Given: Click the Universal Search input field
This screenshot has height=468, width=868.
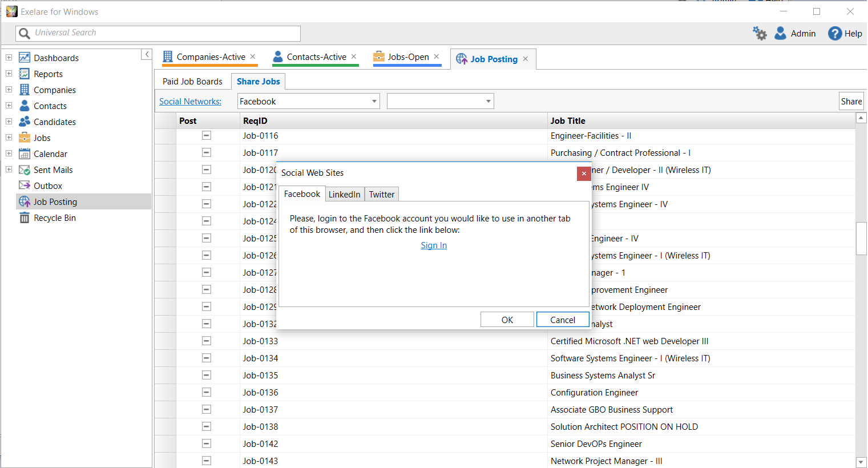Looking at the screenshot, I should [x=158, y=33].
